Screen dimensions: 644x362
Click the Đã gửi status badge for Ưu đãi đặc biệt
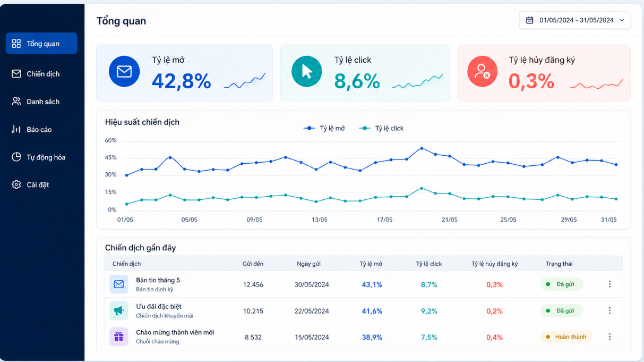click(x=561, y=310)
